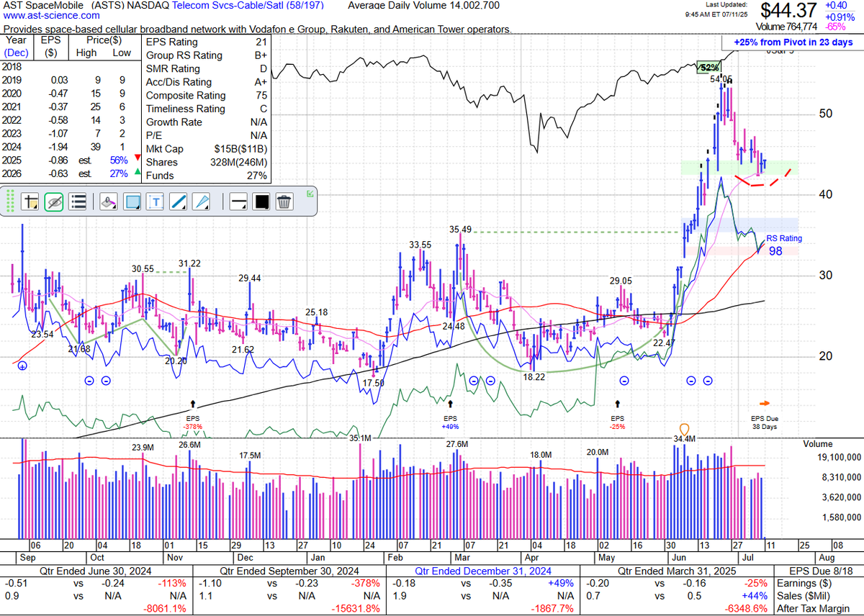Select the crosshair note annotation tool
Viewport: 864px width, 616px height.
click(x=30, y=201)
